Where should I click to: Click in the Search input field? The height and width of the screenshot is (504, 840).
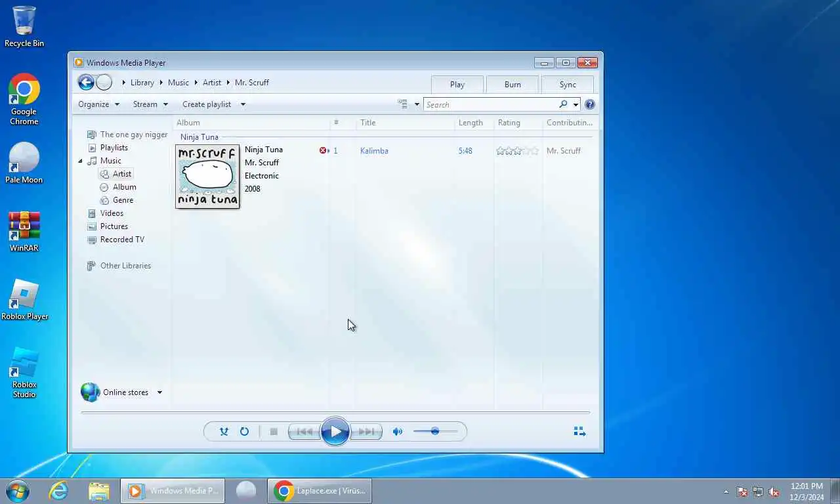(490, 104)
